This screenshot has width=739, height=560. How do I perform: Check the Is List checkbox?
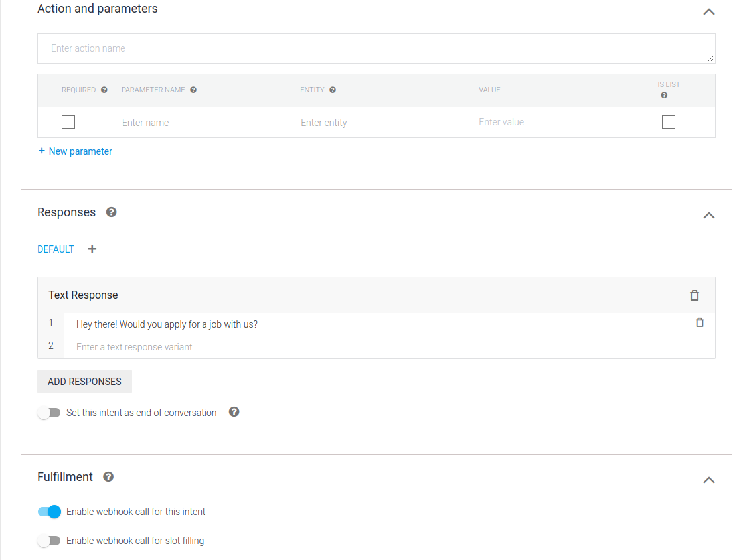(669, 122)
